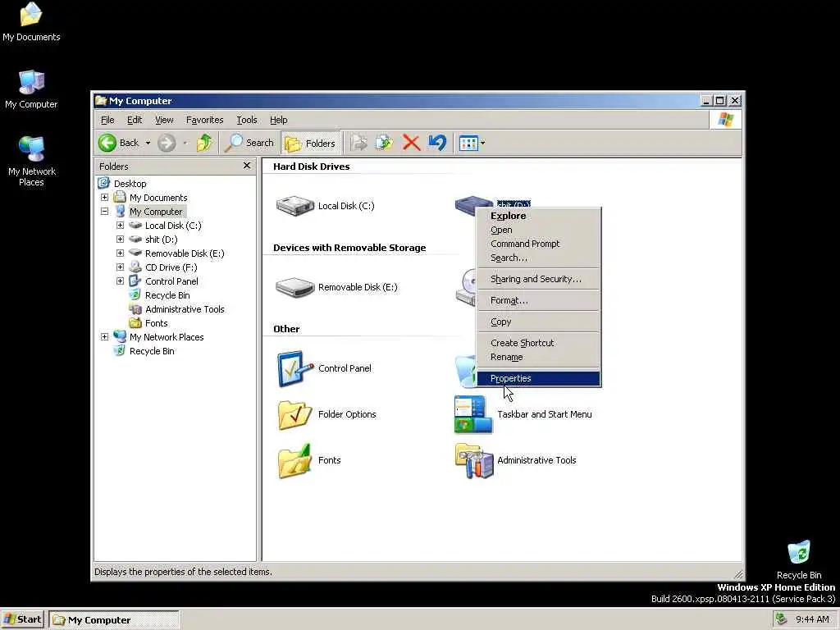Viewport: 840px width, 630px height.
Task: Open the Back history dropdown arrow
Action: click(x=148, y=143)
